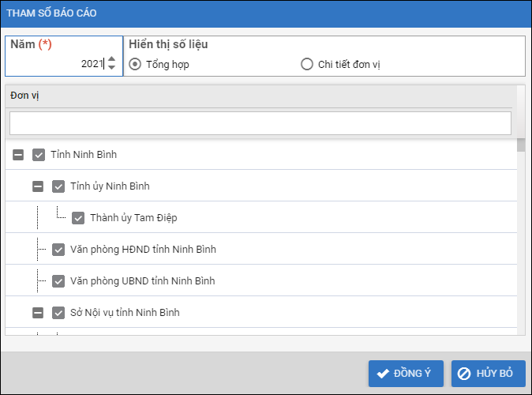Collapse the Sở Nội vụ tỉnh Ninh Bình node

point(38,313)
